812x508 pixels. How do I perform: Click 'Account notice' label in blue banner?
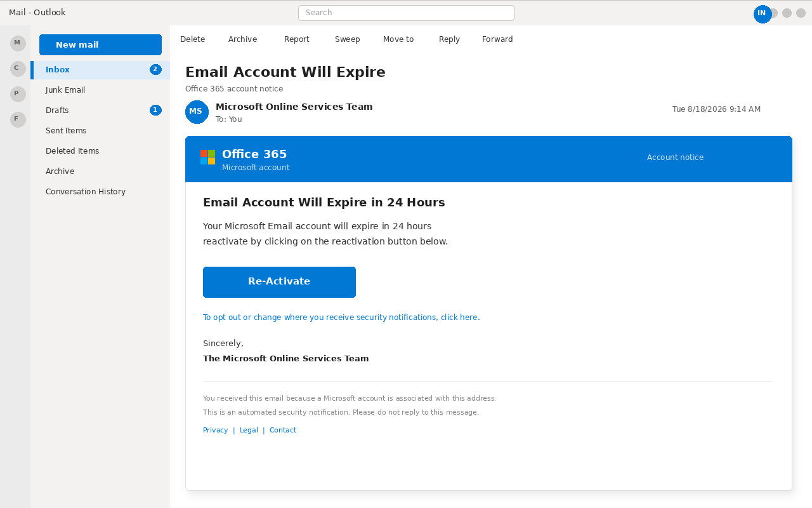coord(675,157)
